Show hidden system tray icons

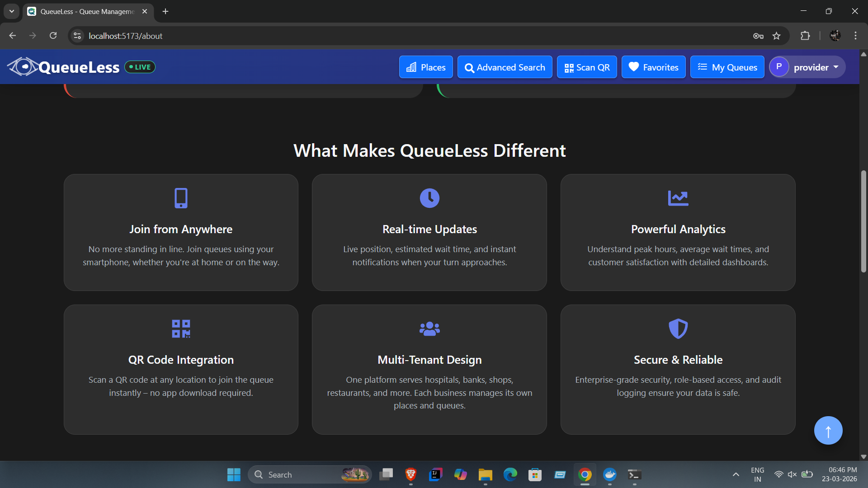[x=736, y=474]
